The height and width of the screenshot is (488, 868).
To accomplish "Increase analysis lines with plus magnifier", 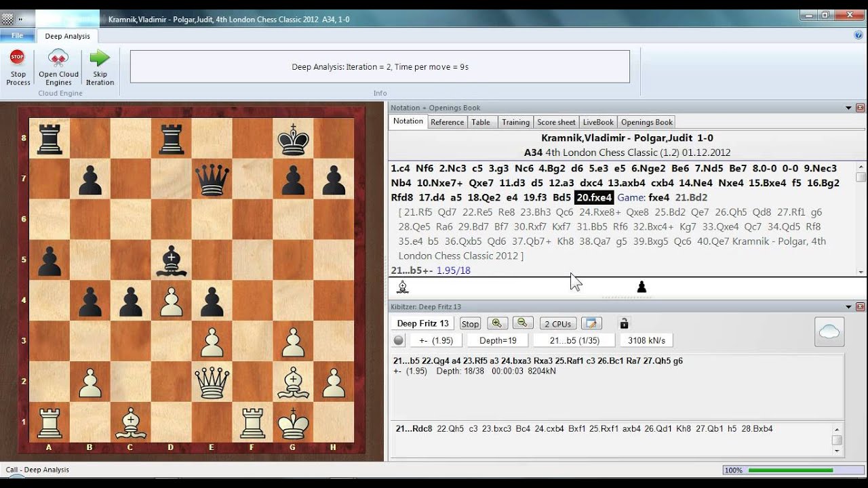I will [497, 323].
